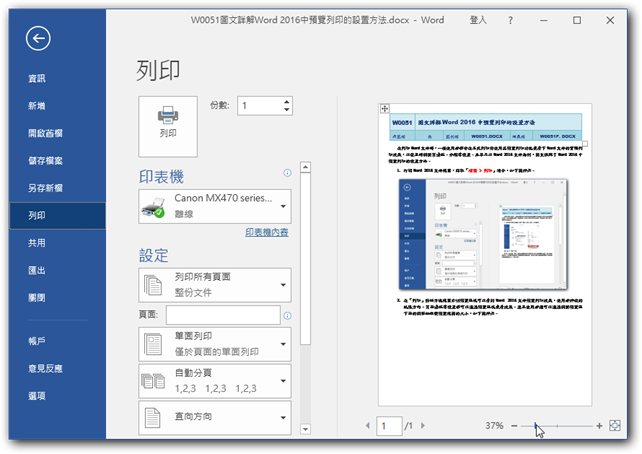642x454 pixels.
Task: Click the info icon next to pages field
Action: 287,316
